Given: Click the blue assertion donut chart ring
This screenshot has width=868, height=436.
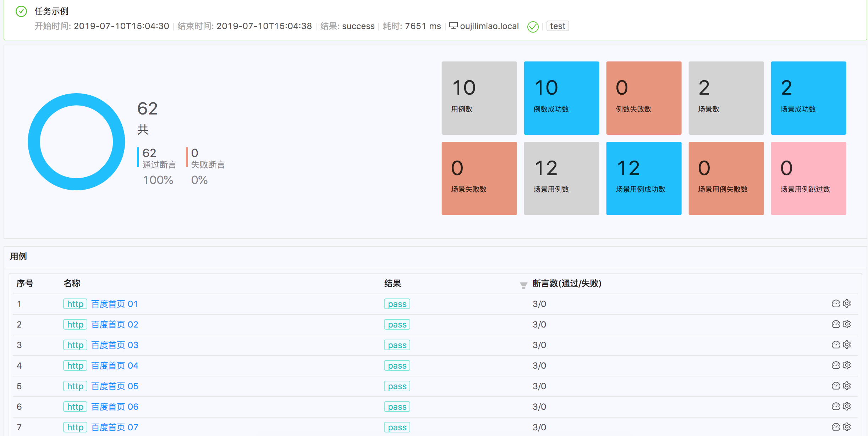Looking at the screenshot, I should [x=34, y=142].
